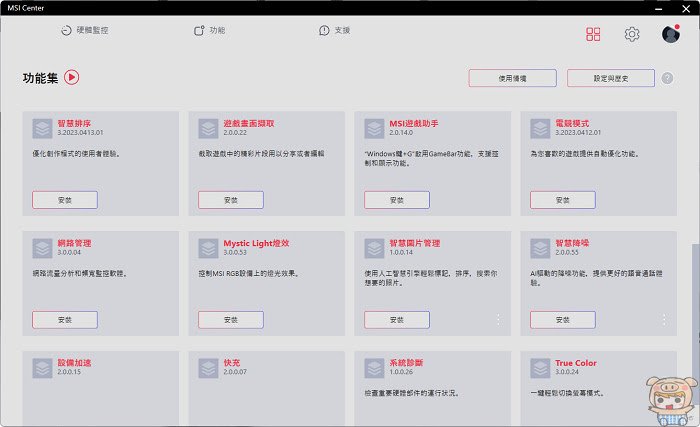This screenshot has width=700, height=427.
Task: Install MSI遊戲助手 feature
Action: (397, 200)
